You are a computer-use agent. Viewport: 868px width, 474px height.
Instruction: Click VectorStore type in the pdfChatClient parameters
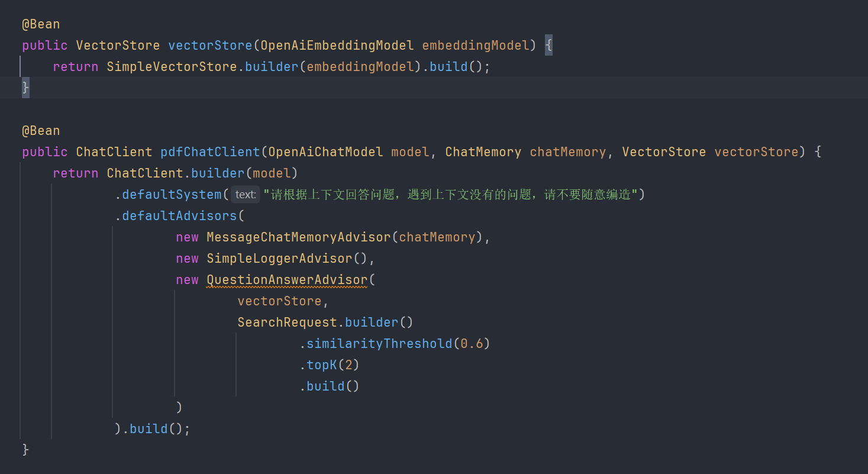[664, 152]
